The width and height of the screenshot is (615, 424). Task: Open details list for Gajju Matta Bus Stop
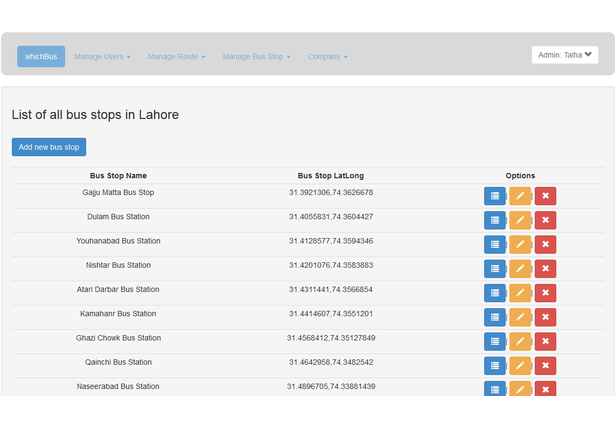click(x=495, y=196)
